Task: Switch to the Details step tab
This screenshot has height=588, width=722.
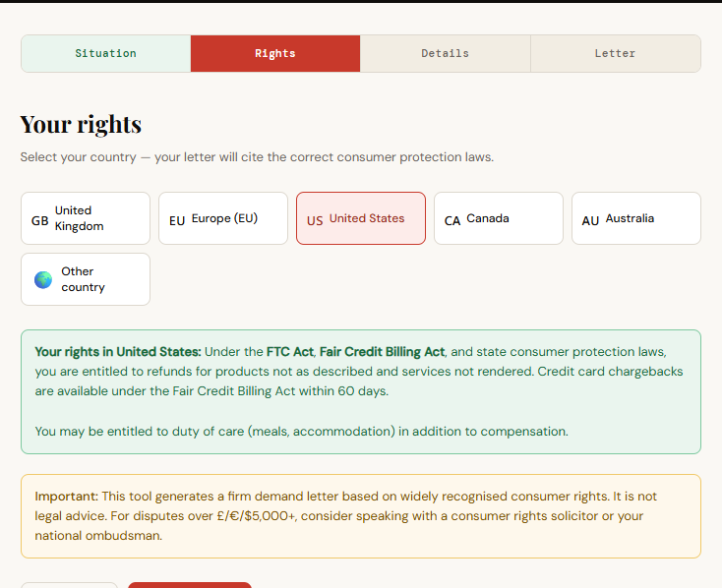Action: [446, 53]
